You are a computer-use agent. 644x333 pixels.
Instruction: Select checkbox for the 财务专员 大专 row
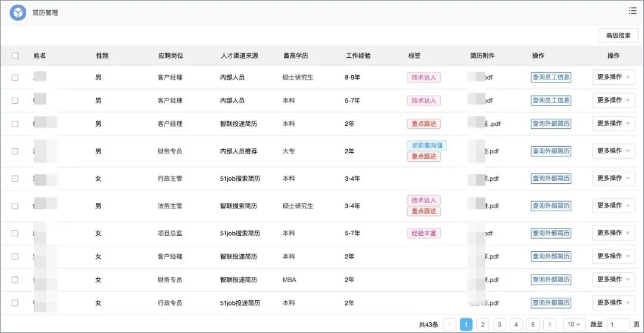[15, 151]
